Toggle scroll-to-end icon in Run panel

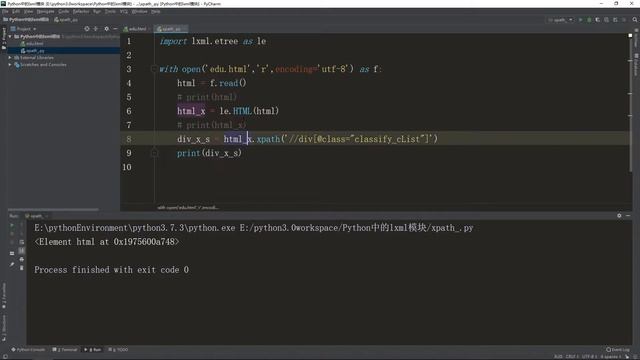click(x=22, y=250)
